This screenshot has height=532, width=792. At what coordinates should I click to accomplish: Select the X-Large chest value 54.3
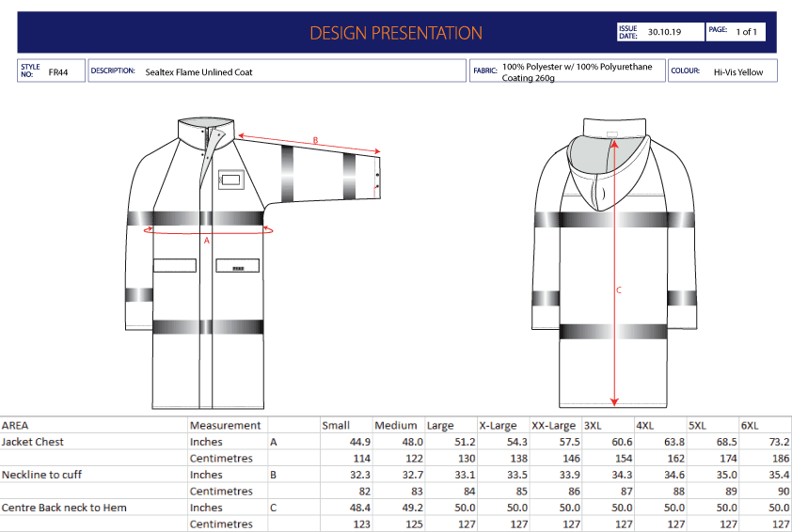517,442
